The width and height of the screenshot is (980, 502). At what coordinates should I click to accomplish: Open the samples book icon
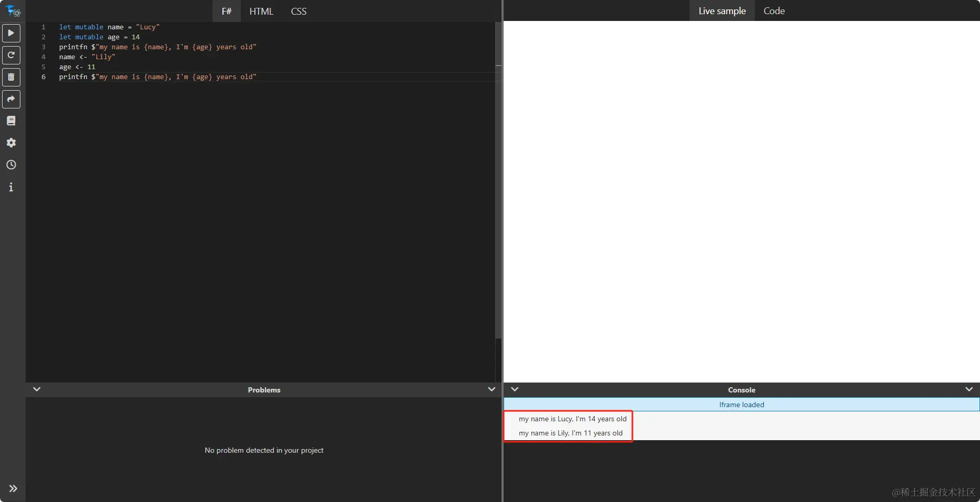11,121
